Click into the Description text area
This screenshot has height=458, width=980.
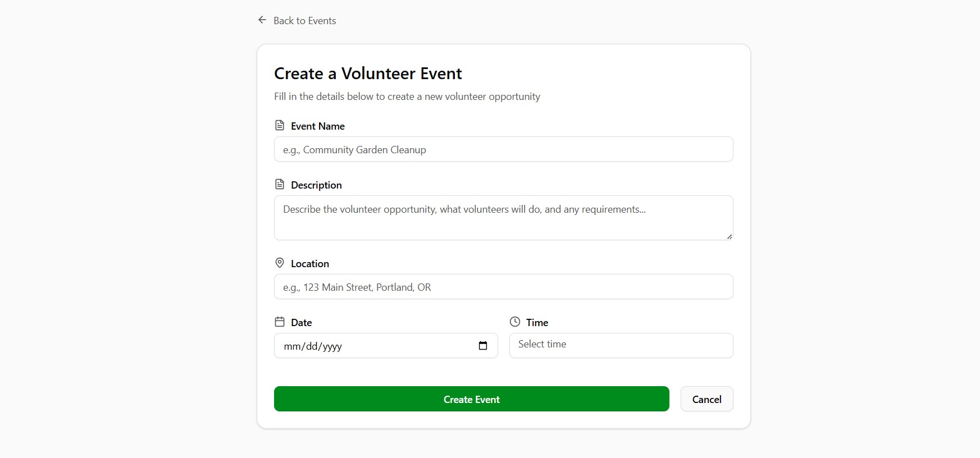pyautogui.click(x=503, y=218)
